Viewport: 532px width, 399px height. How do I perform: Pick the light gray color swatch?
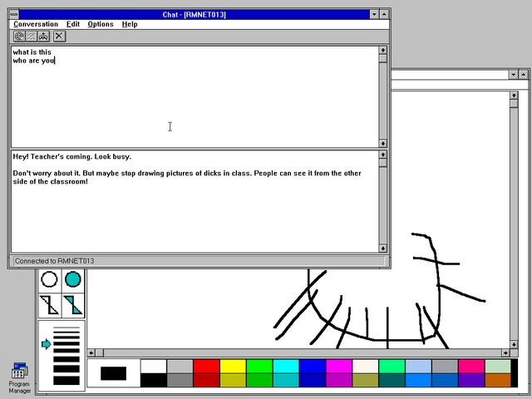[x=180, y=367]
